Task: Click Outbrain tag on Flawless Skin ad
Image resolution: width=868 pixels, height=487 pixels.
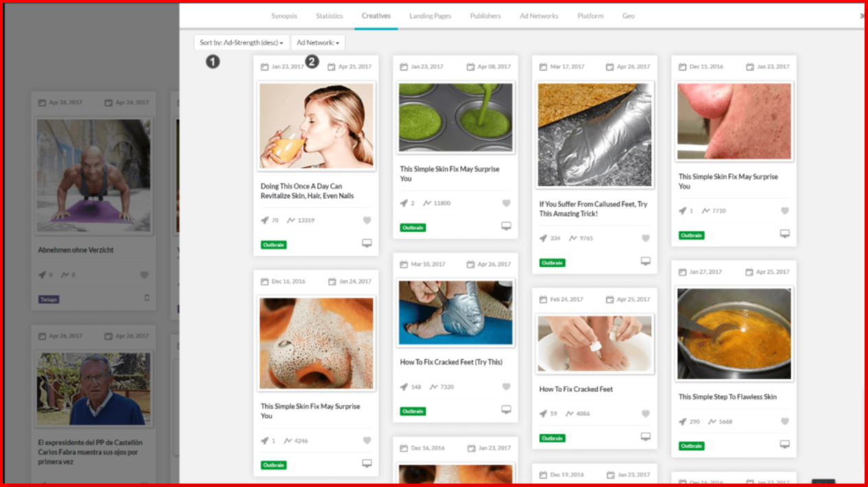Action: (691, 446)
